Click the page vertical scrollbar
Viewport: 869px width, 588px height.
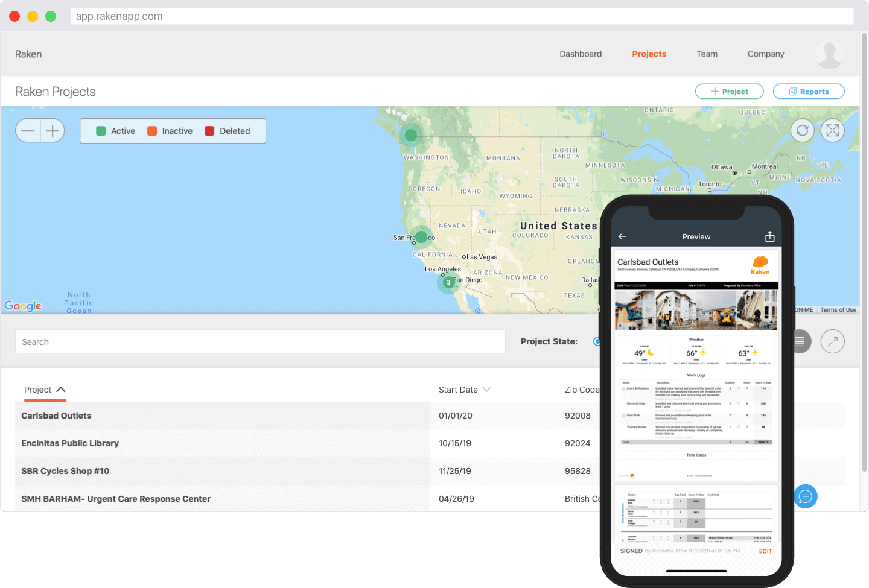tap(864, 253)
